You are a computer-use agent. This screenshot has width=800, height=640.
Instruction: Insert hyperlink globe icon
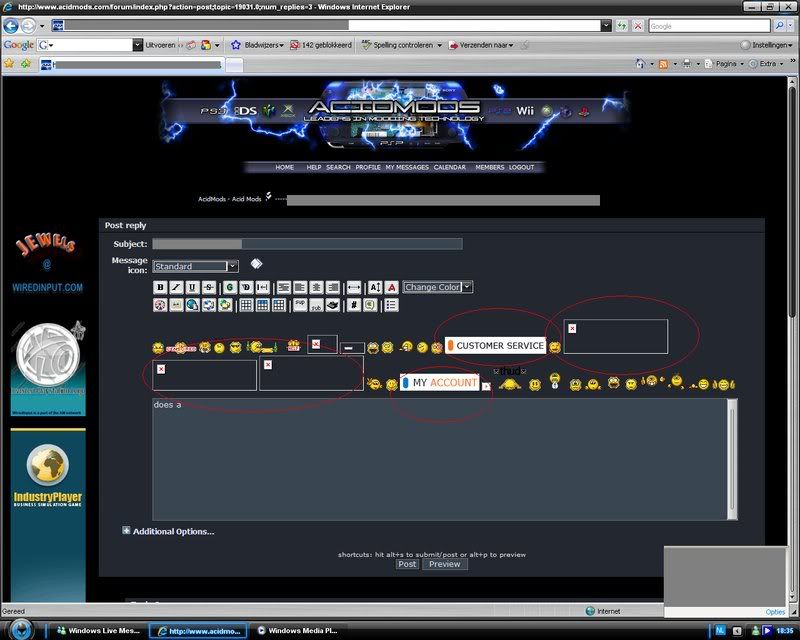(192, 305)
